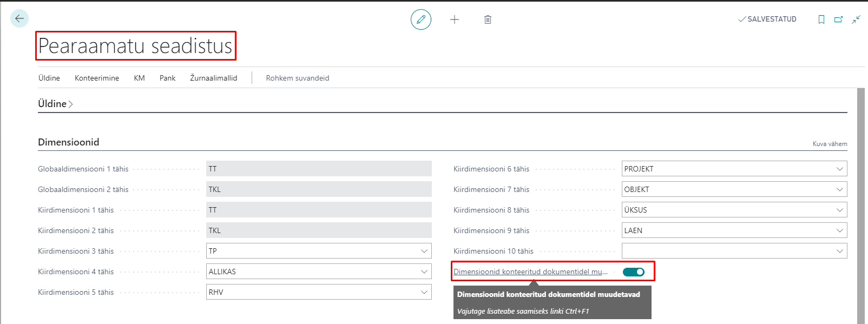The image size is (868, 324).
Task: Click the collapse page arrows icon
Action: 856,19
